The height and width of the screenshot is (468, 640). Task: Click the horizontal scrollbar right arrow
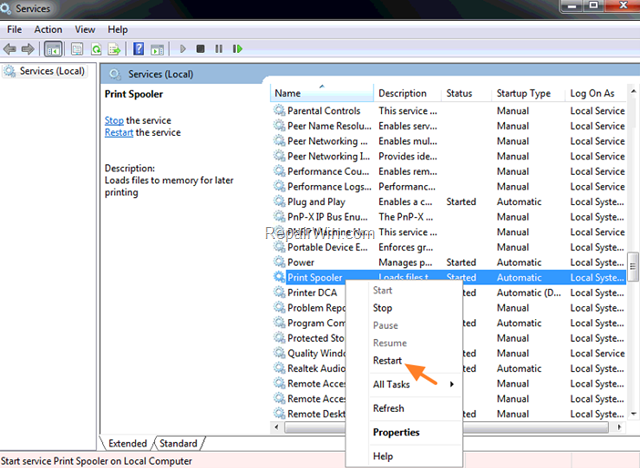(x=619, y=427)
